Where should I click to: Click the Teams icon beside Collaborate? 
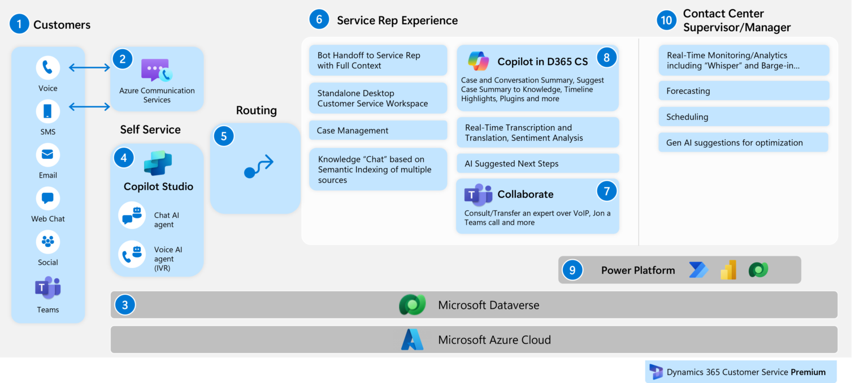coord(478,194)
